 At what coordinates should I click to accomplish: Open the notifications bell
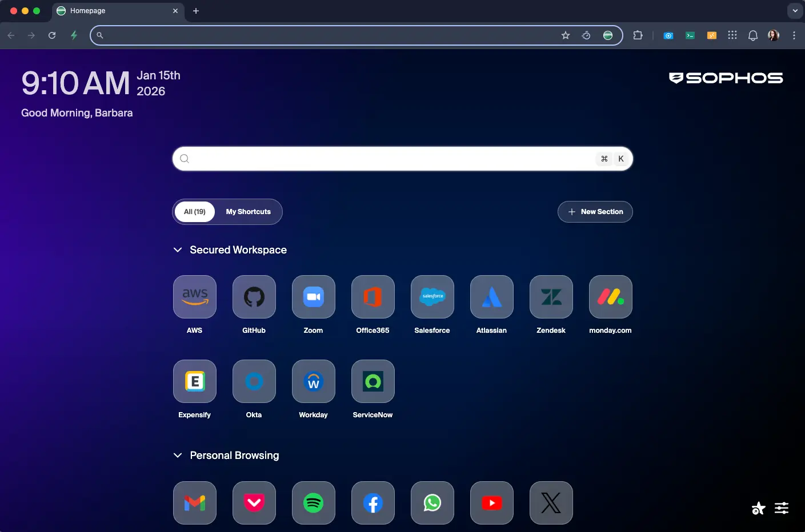[753, 35]
